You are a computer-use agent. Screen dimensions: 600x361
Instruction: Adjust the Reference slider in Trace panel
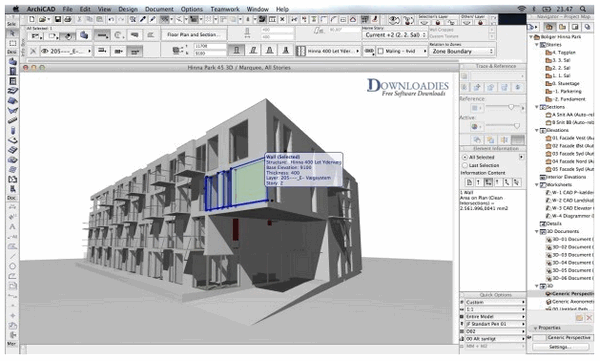(x=510, y=108)
